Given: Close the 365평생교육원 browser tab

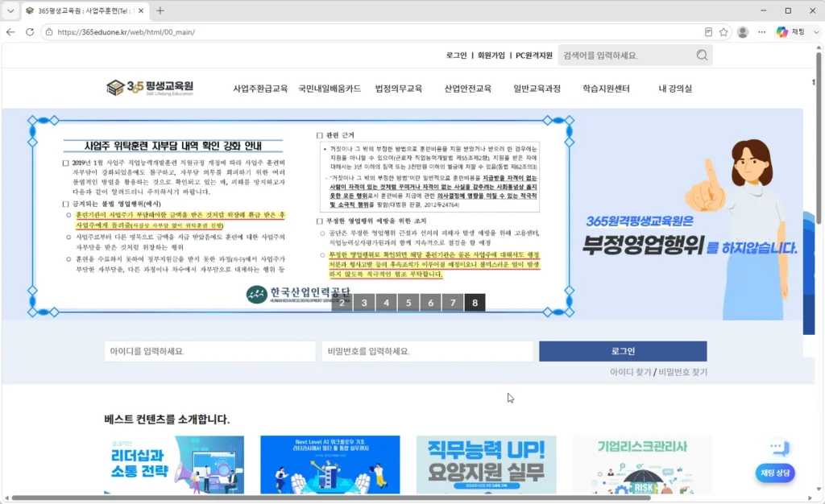Looking at the screenshot, I should point(141,10).
